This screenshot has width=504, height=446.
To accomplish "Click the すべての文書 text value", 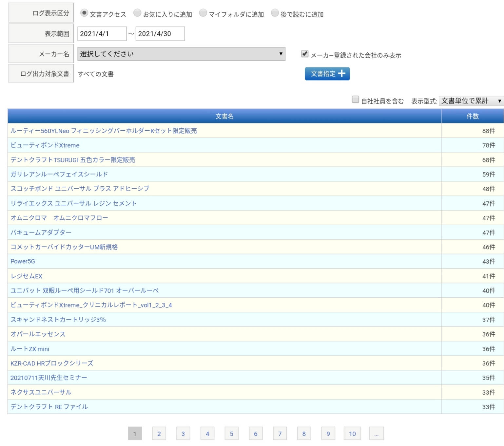I will coord(96,74).
